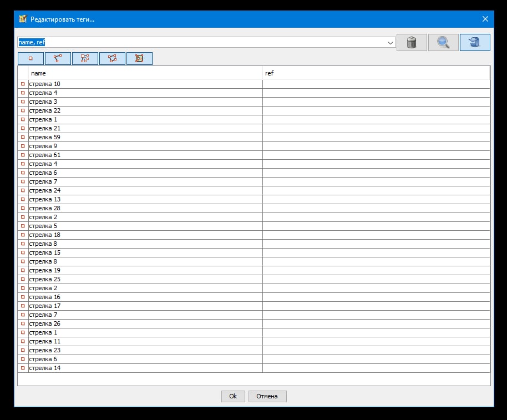
Task: Click the blue arrow button beside search
Action: [x=475, y=42]
